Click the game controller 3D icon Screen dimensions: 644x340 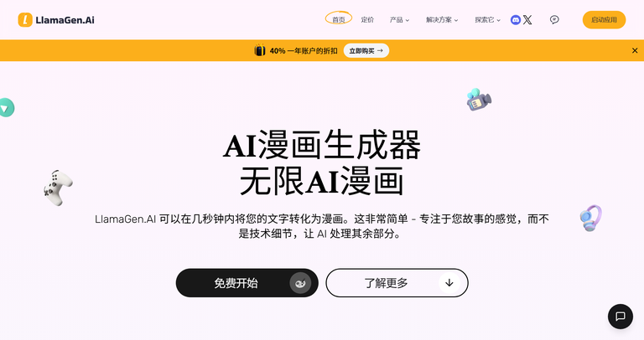[58, 188]
